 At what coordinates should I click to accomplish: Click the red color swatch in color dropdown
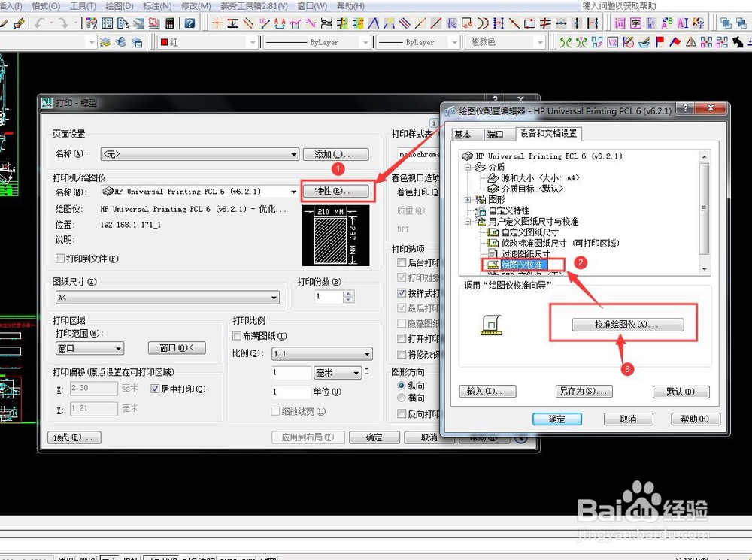[x=165, y=42]
